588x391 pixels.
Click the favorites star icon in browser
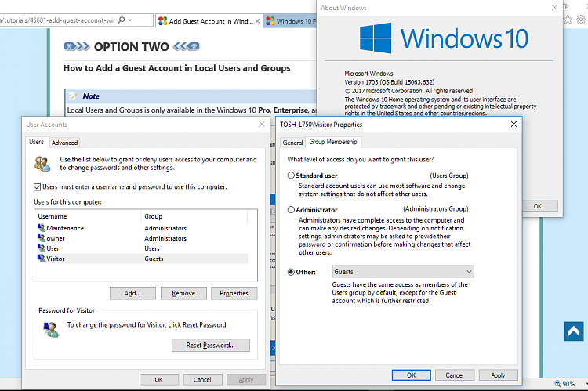click(x=568, y=19)
